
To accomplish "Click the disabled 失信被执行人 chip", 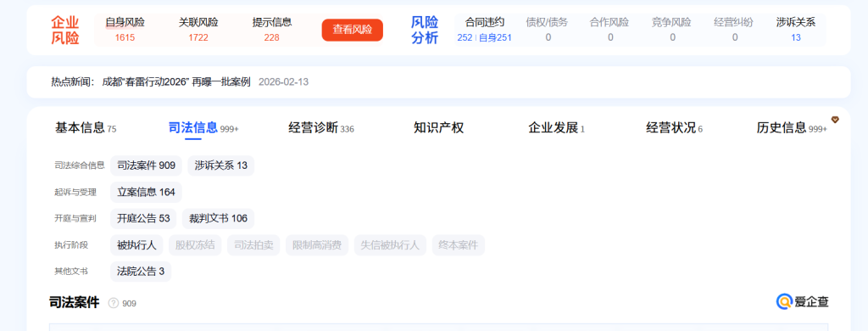I will pyautogui.click(x=390, y=245).
